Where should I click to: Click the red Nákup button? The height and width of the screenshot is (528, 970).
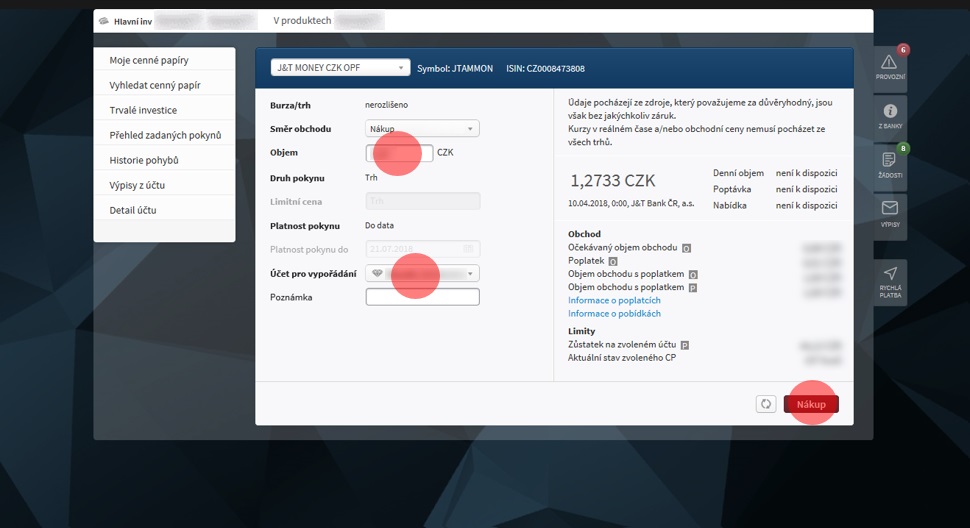coord(811,404)
